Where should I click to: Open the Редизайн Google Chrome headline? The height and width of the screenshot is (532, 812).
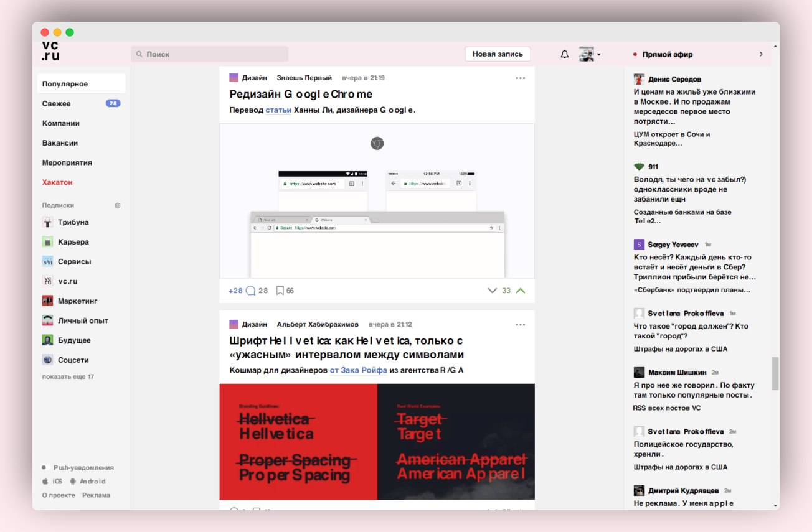pos(301,94)
